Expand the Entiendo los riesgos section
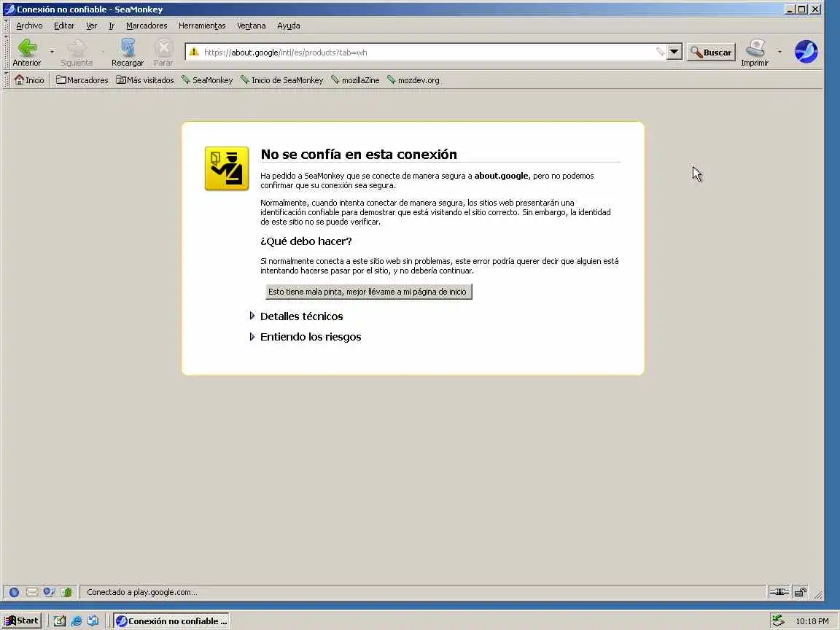Image resolution: width=840 pixels, height=630 pixels. click(306, 337)
